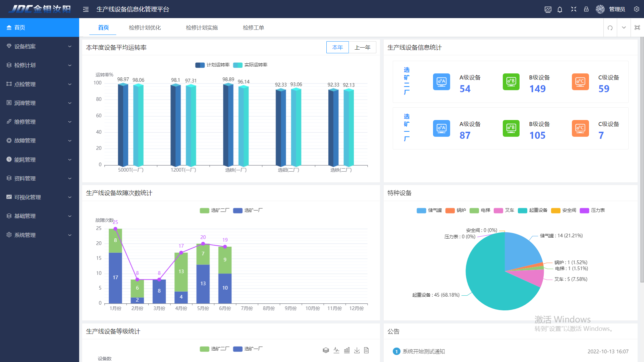
Task: Open the tab options dropdown chevron
Action: point(624,28)
